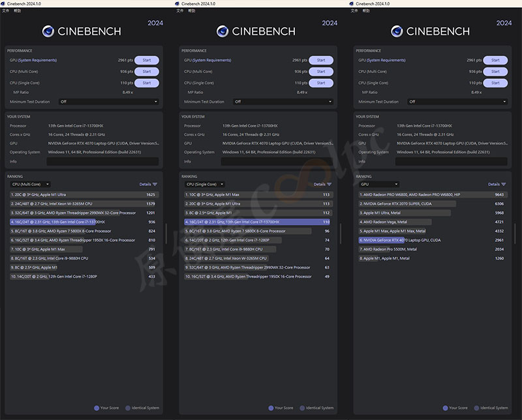This screenshot has height=420, width=522.
Task: Select the highlighted i7-13700HX row scoring 110
Action: click(x=258, y=222)
